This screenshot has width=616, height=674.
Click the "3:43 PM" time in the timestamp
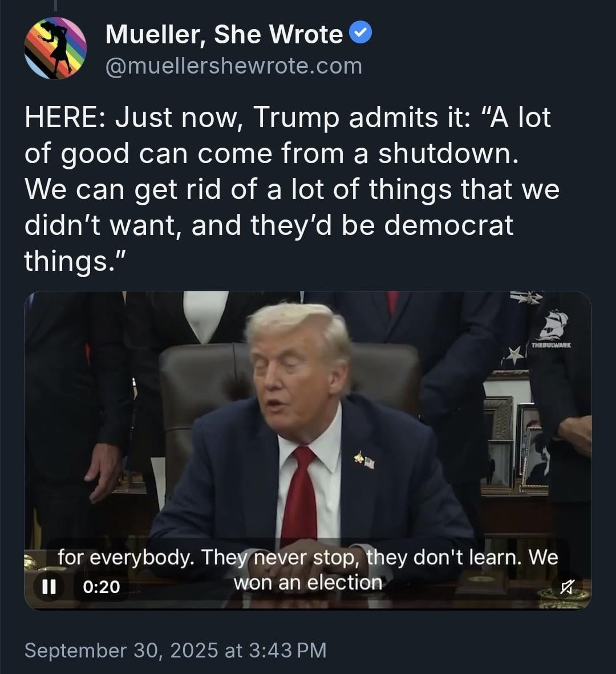[x=287, y=650]
